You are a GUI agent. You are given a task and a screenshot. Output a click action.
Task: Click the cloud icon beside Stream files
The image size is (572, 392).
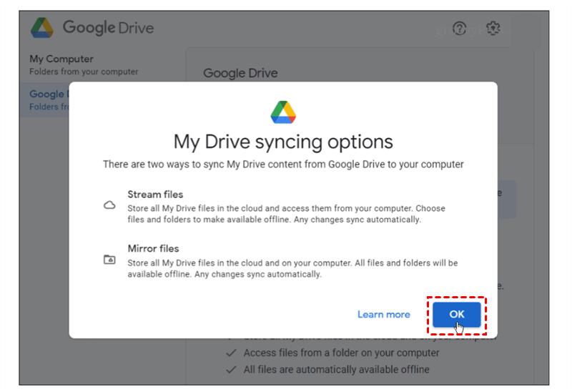click(109, 205)
